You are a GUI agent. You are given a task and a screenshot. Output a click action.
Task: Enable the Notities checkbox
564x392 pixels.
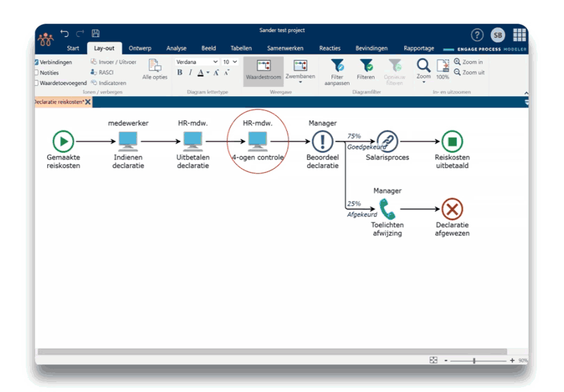point(37,73)
